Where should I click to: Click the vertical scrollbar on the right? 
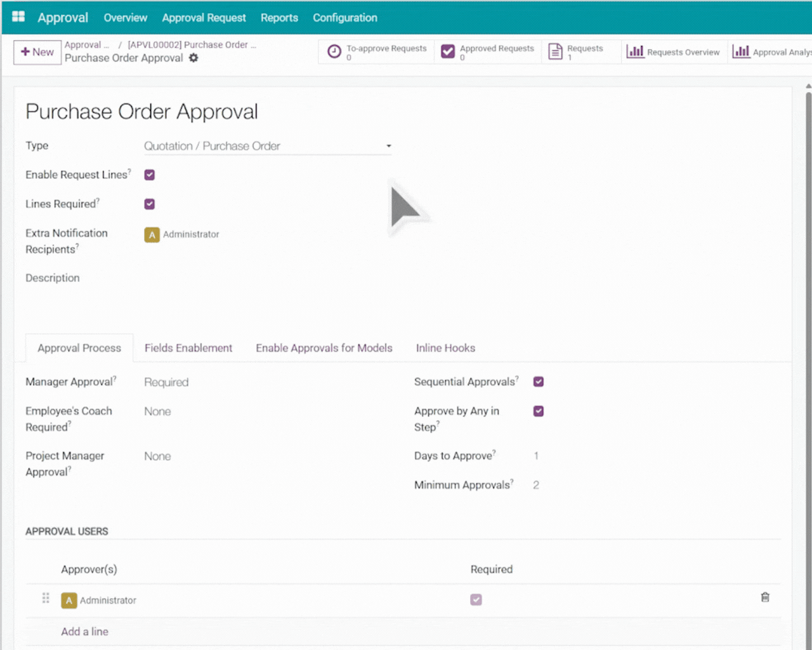(x=808, y=317)
